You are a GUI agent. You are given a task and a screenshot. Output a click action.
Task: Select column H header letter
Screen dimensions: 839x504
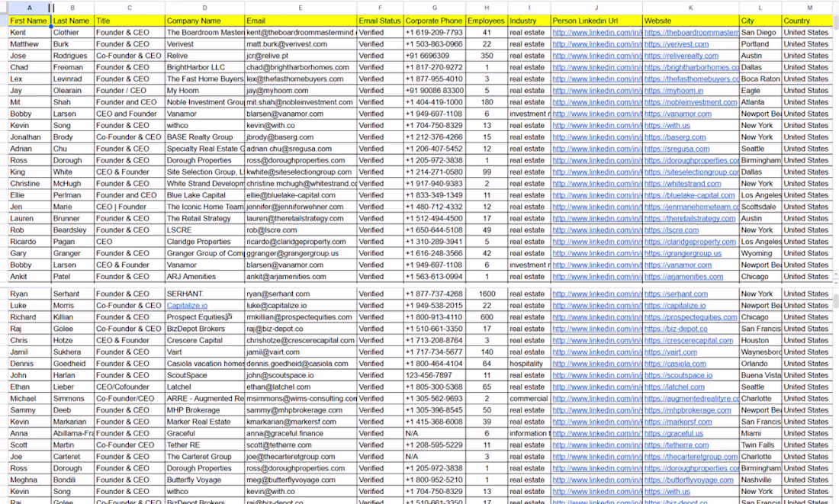[x=487, y=8]
